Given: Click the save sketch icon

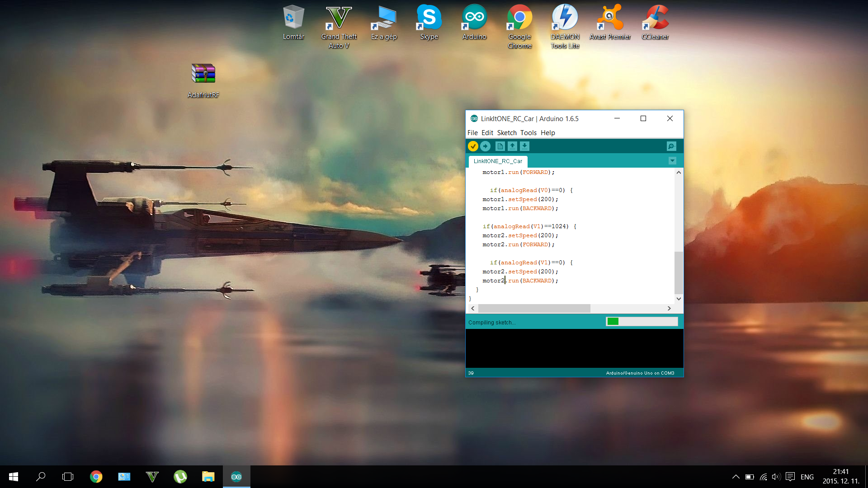Looking at the screenshot, I should pyautogui.click(x=524, y=146).
